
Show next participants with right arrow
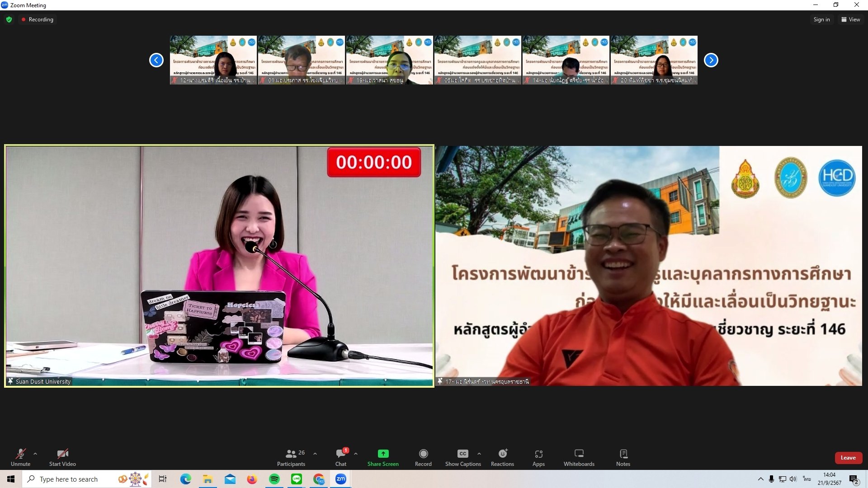tap(711, 60)
